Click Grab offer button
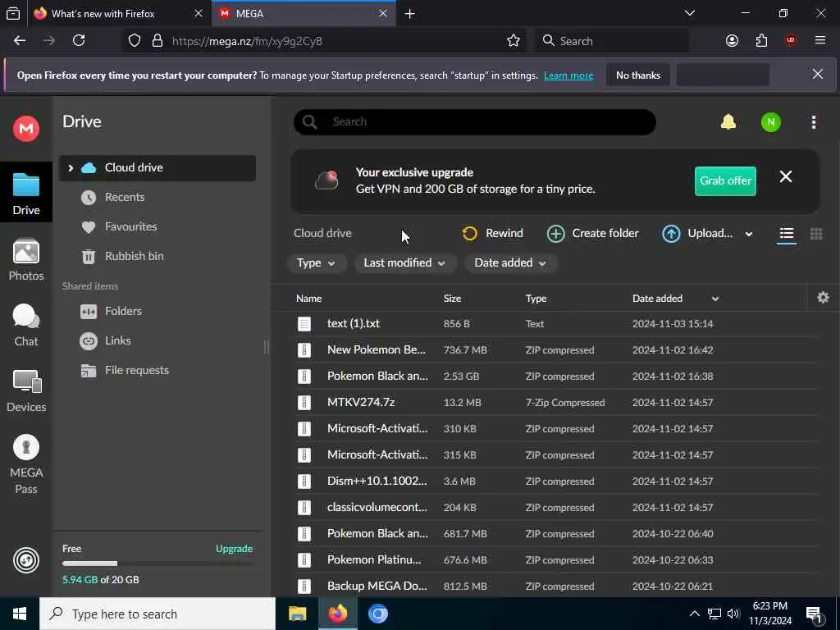840x630 pixels. click(x=725, y=181)
